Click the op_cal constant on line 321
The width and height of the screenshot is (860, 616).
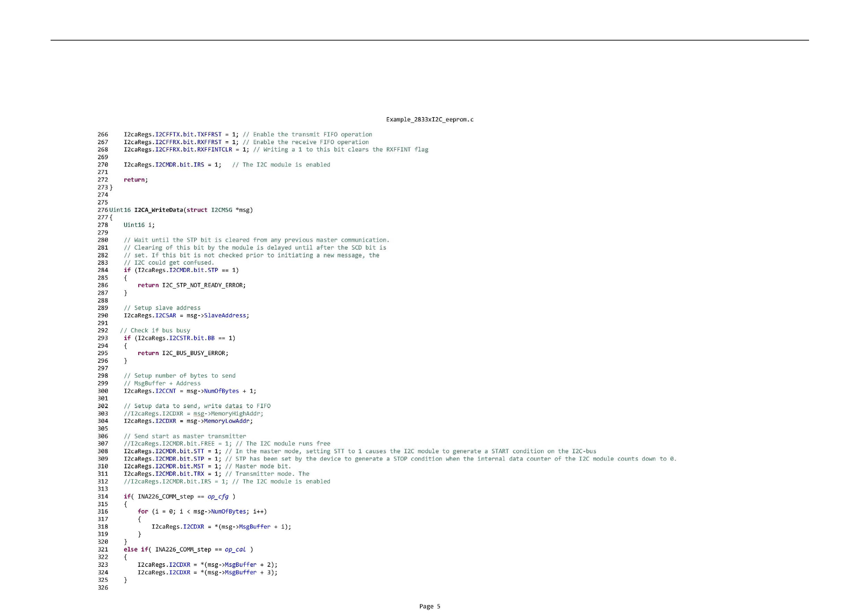click(235, 549)
